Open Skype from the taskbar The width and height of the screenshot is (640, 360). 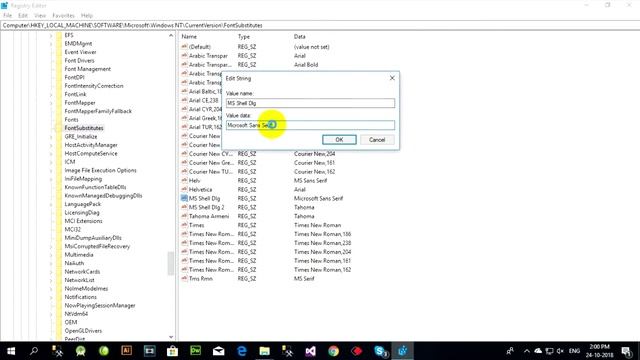click(380, 351)
